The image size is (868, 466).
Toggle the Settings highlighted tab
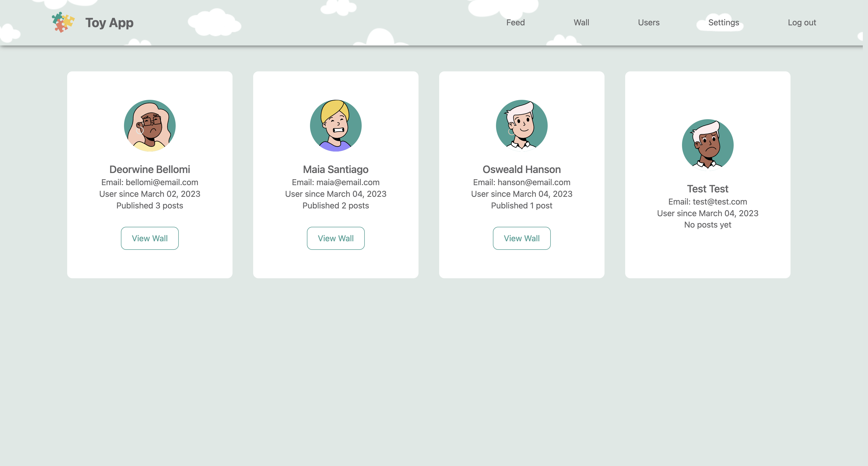tap(723, 22)
